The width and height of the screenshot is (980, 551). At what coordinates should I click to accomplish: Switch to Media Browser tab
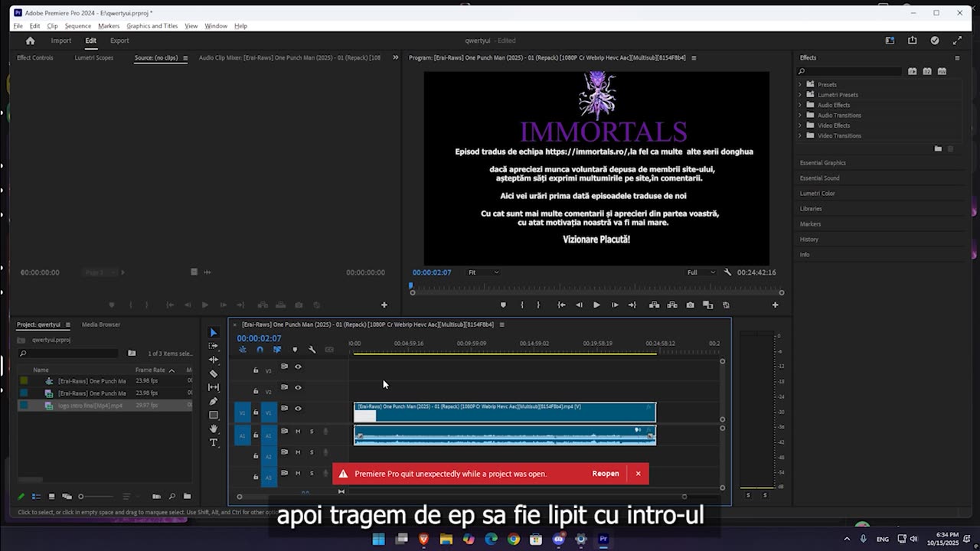click(101, 324)
